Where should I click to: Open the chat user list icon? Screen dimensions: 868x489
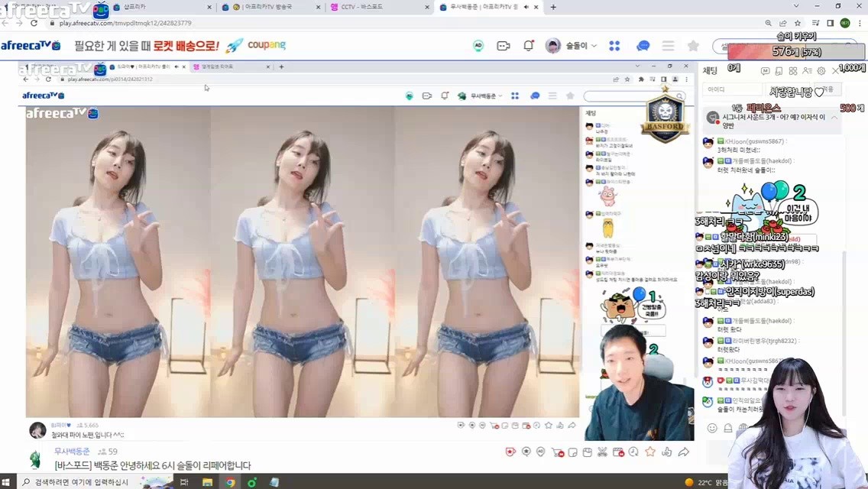tap(807, 71)
